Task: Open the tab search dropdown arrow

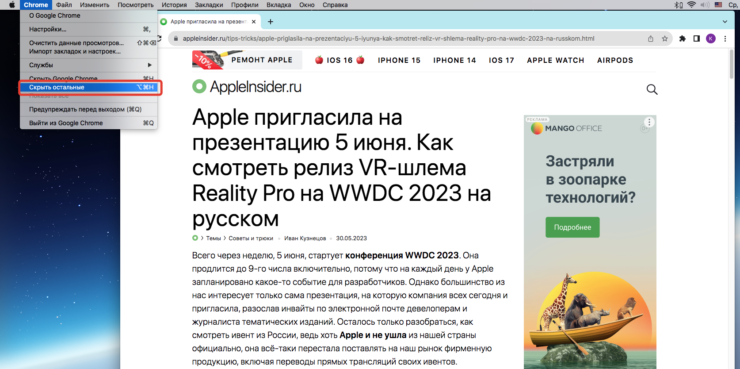Action: [725, 21]
